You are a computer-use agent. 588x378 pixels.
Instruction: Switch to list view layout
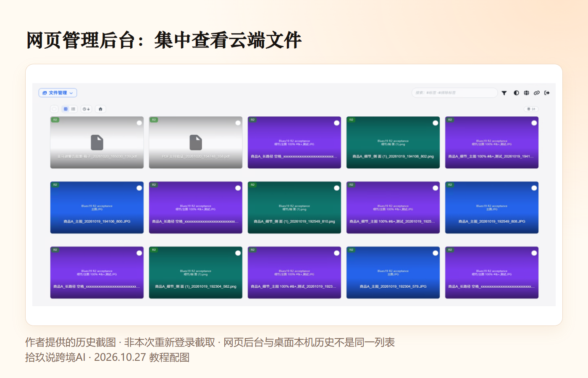coord(73,109)
